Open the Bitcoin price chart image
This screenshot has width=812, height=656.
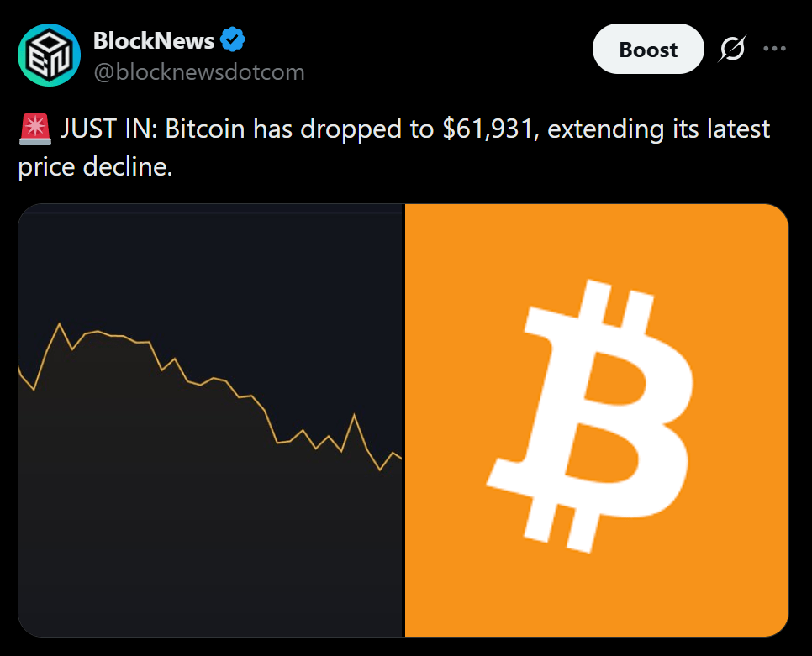211,420
